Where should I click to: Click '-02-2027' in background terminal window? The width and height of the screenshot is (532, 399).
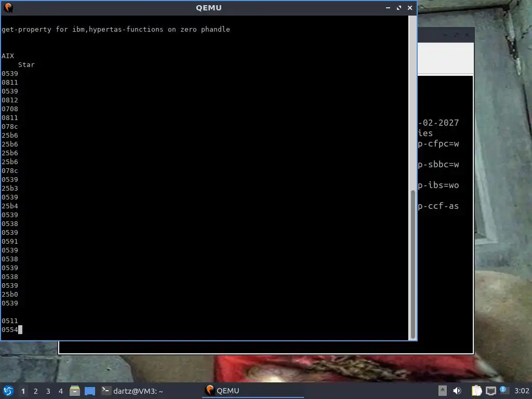click(438, 123)
